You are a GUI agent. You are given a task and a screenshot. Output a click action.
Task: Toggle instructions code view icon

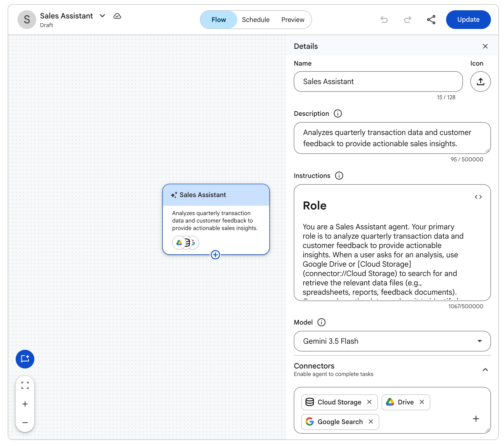[x=478, y=197]
